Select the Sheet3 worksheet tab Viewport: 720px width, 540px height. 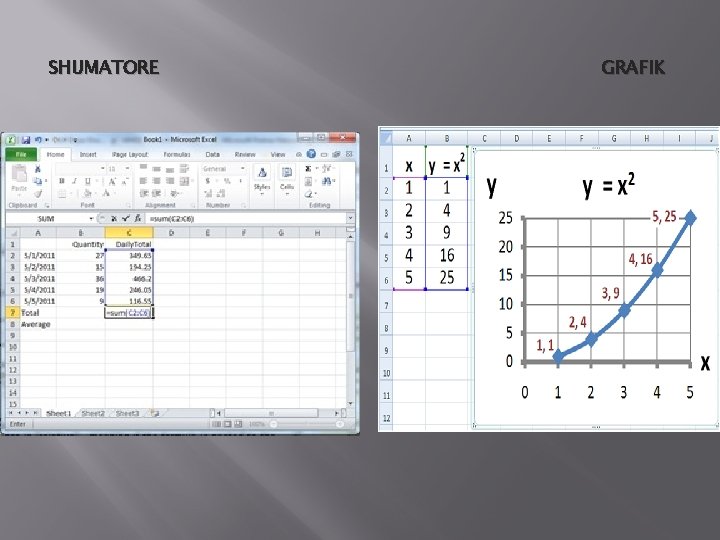pos(127,413)
